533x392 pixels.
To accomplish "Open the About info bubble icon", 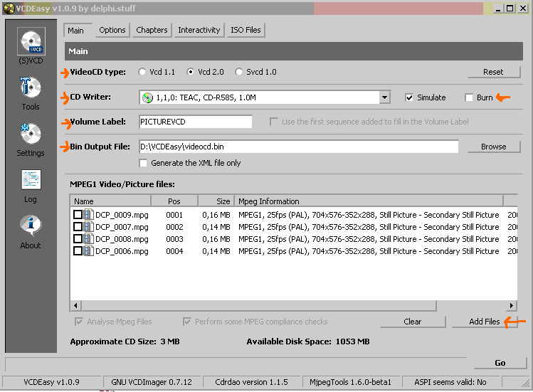I will pos(31,225).
